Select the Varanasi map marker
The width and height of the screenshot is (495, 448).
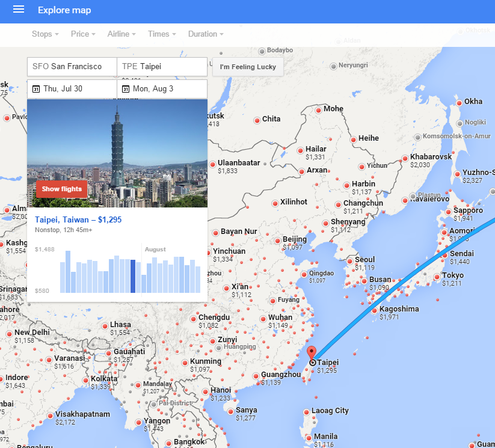[x=49, y=360]
